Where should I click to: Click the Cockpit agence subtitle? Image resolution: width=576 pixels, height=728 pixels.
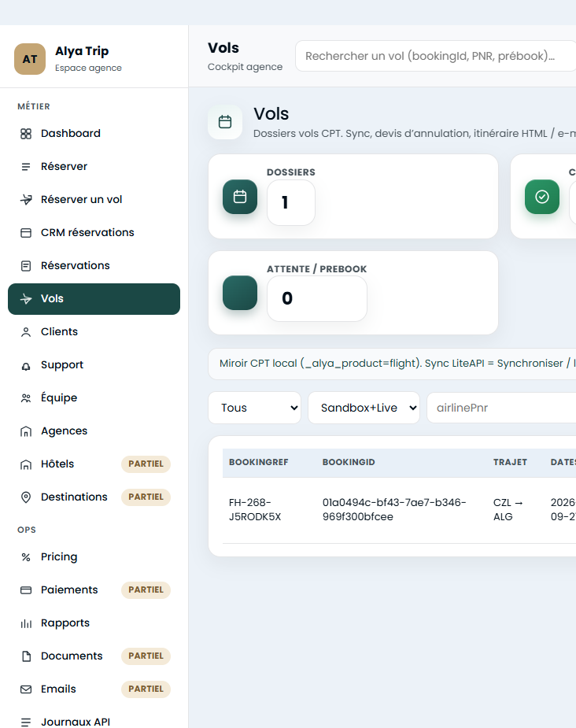pyautogui.click(x=245, y=67)
